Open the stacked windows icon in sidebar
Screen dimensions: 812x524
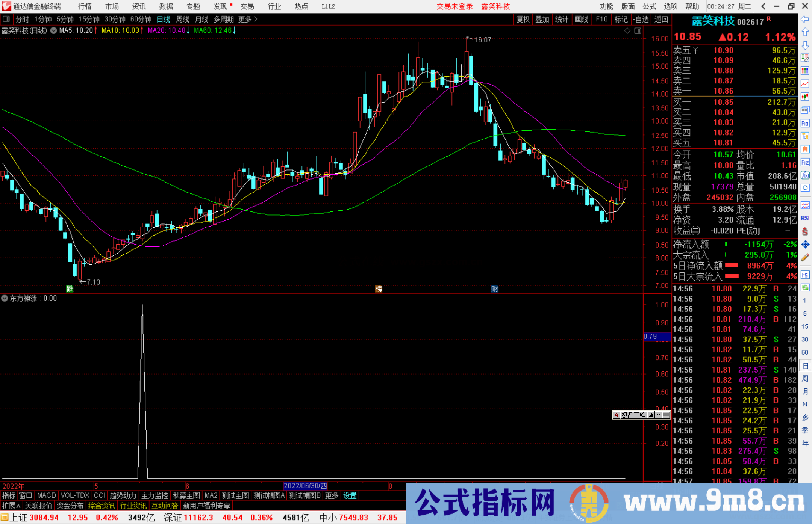805,110
